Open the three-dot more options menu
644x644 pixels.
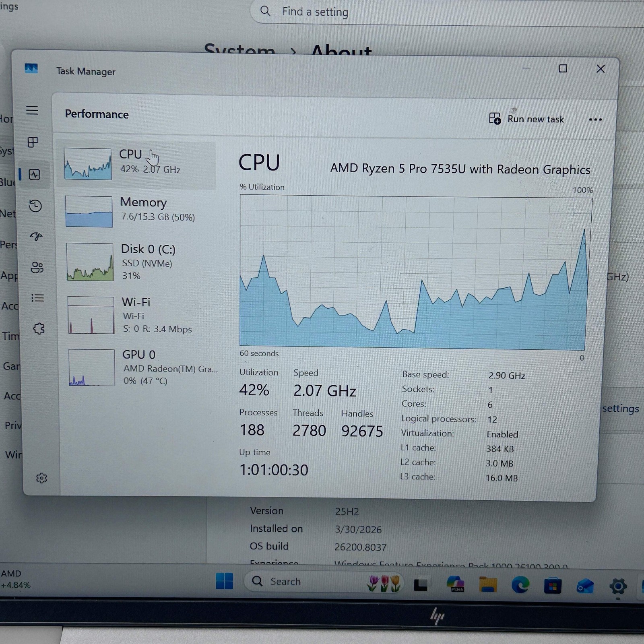pos(595,120)
